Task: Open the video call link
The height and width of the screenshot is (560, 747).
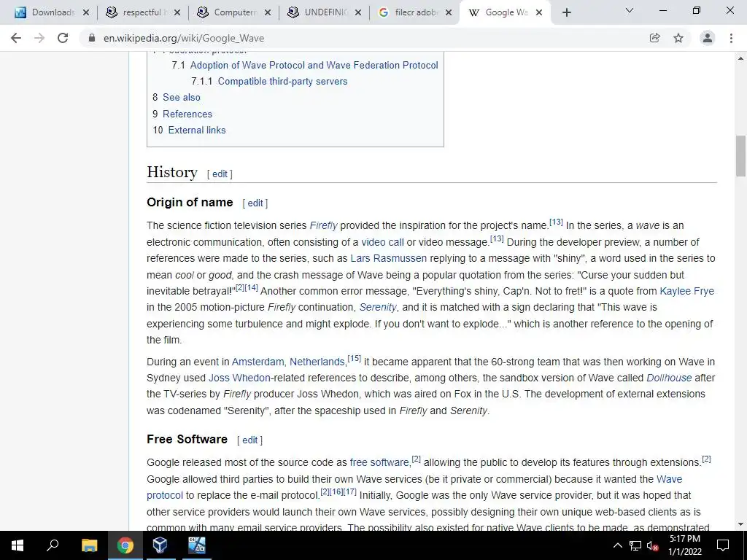Action: (x=382, y=242)
